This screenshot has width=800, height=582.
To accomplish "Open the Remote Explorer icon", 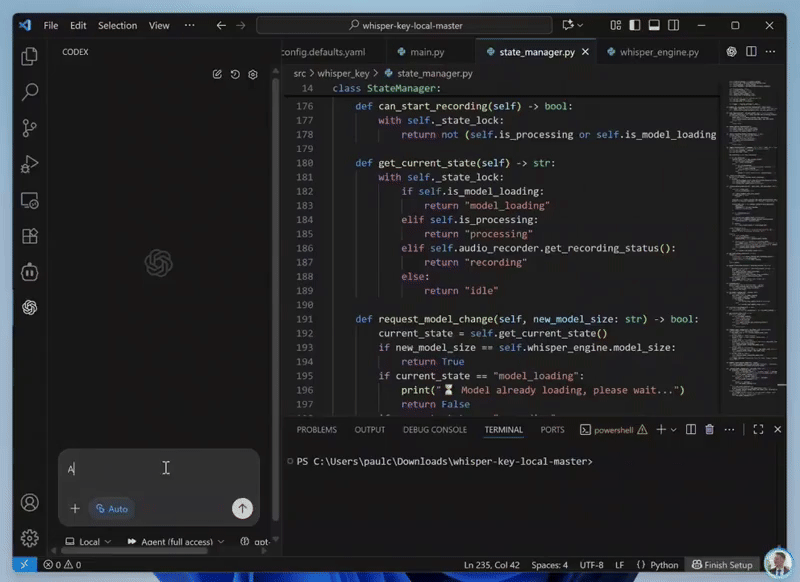I will tap(29, 201).
